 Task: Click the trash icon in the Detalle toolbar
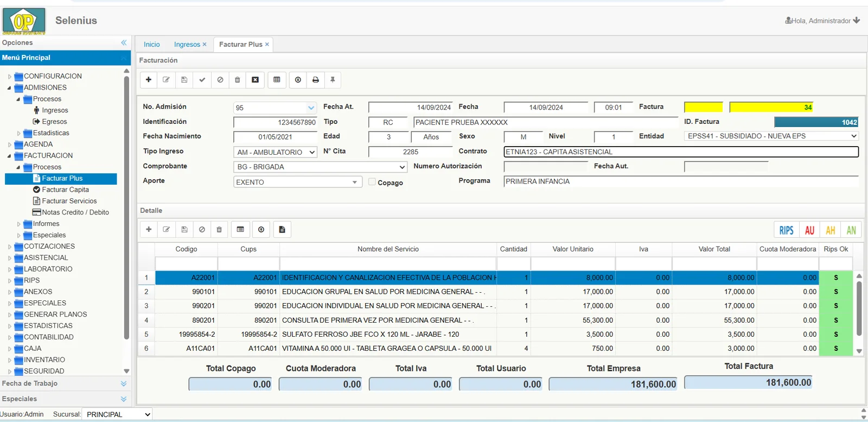click(x=219, y=230)
